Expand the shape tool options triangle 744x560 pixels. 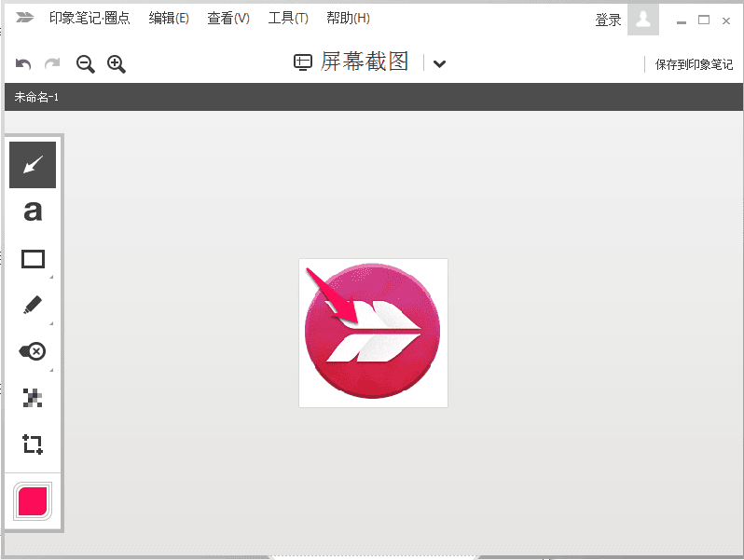51,277
